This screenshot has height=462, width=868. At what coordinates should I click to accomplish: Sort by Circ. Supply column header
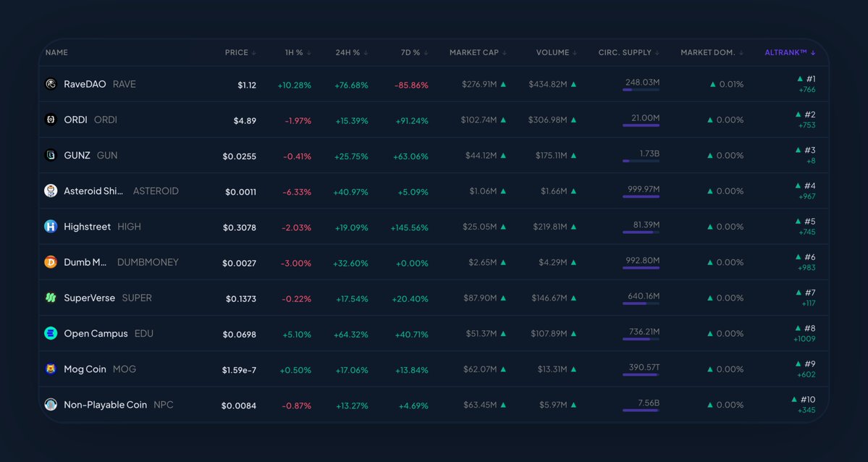pyautogui.click(x=628, y=53)
